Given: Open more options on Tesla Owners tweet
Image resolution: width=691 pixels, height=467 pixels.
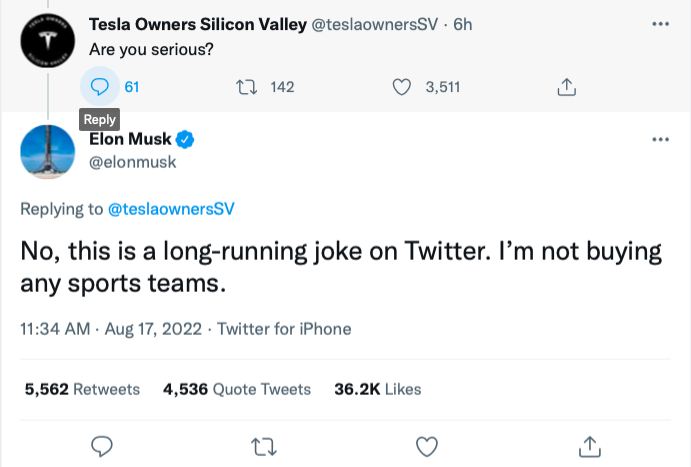Looking at the screenshot, I should (659, 23).
